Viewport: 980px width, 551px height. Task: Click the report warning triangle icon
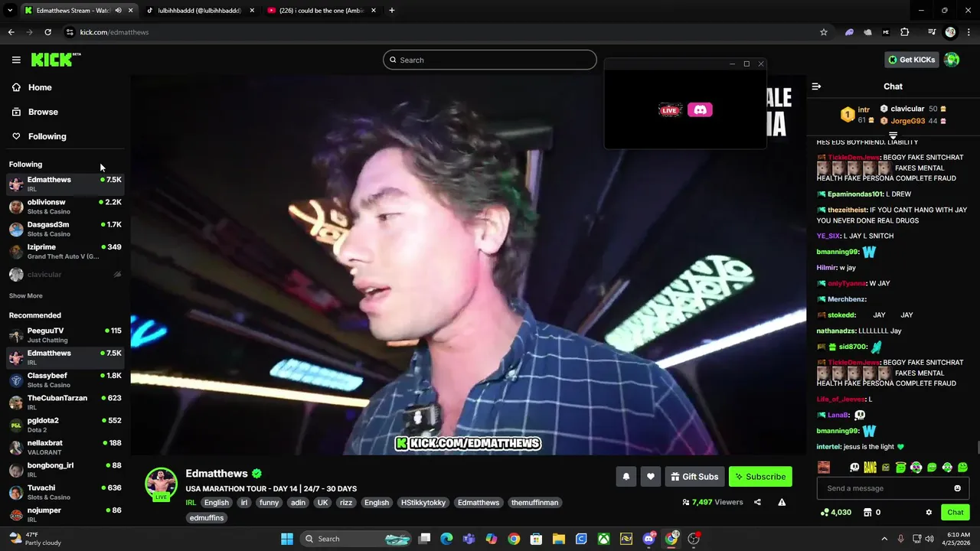tap(782, 502)
